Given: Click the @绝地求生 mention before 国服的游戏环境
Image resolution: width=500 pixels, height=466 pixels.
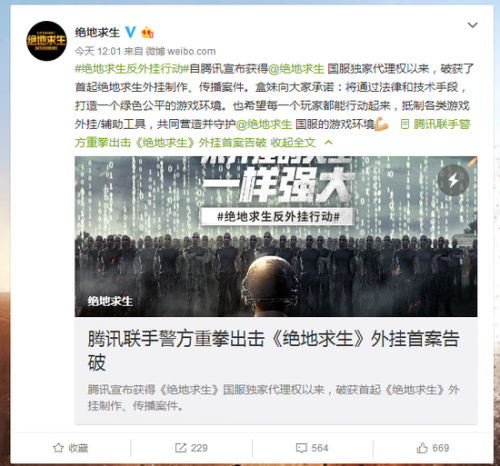Looking at the screenshot, I should click(264, 124).
